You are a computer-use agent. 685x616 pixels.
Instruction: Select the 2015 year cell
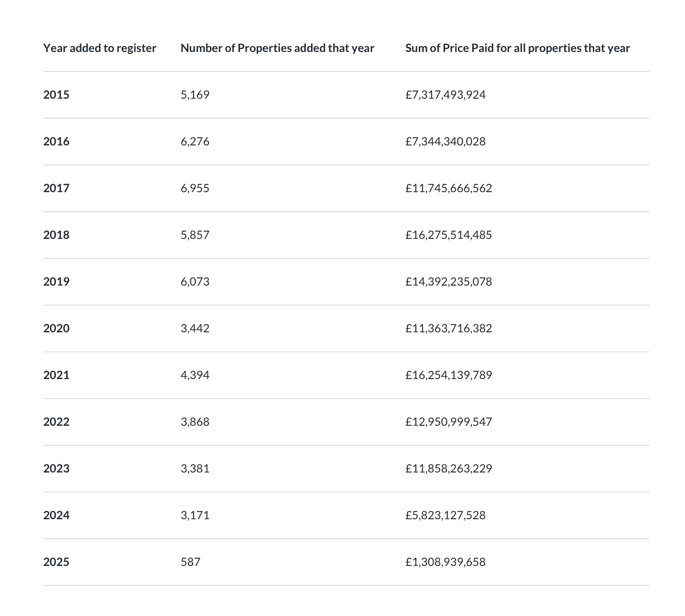coord(56,95)
